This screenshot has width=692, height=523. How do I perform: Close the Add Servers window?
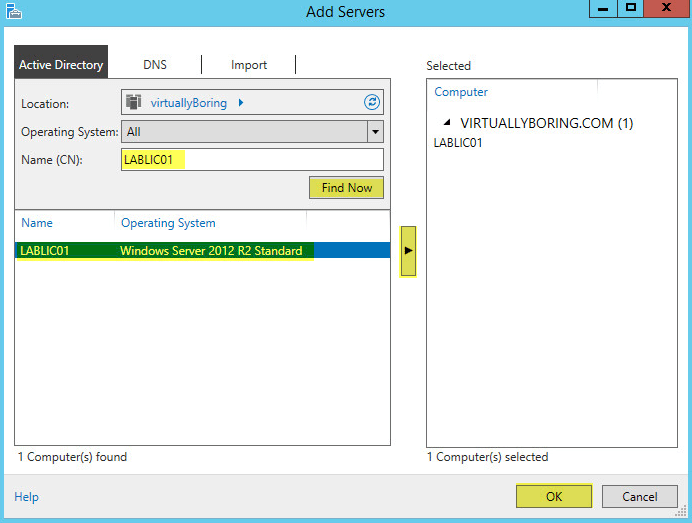667,8
